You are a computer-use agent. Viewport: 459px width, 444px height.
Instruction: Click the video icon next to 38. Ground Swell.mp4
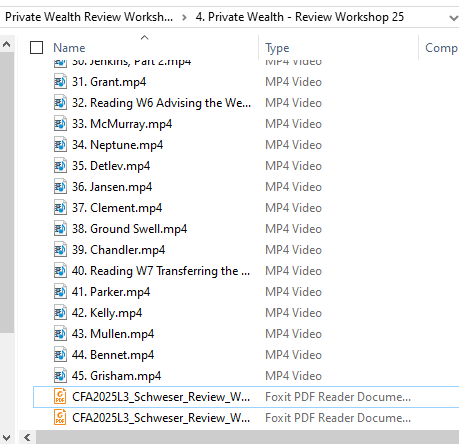60,229
